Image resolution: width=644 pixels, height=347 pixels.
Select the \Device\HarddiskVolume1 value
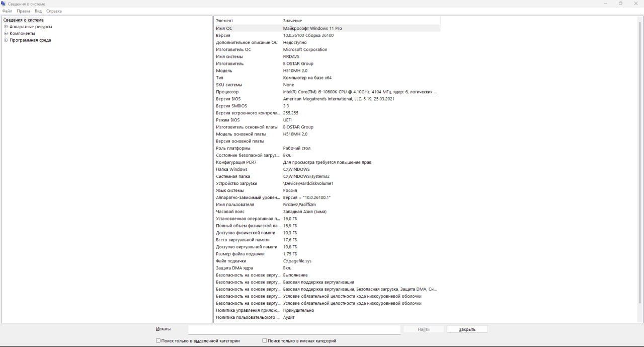[308, 183]
